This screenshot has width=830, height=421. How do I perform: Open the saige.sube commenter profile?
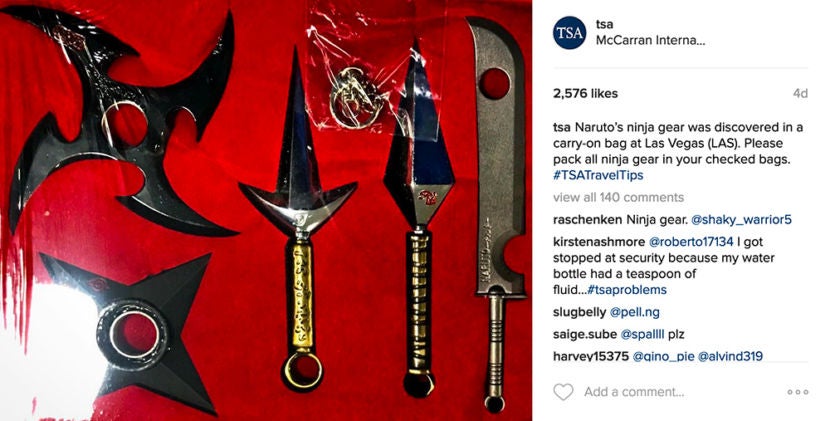(x=585, y=335)
